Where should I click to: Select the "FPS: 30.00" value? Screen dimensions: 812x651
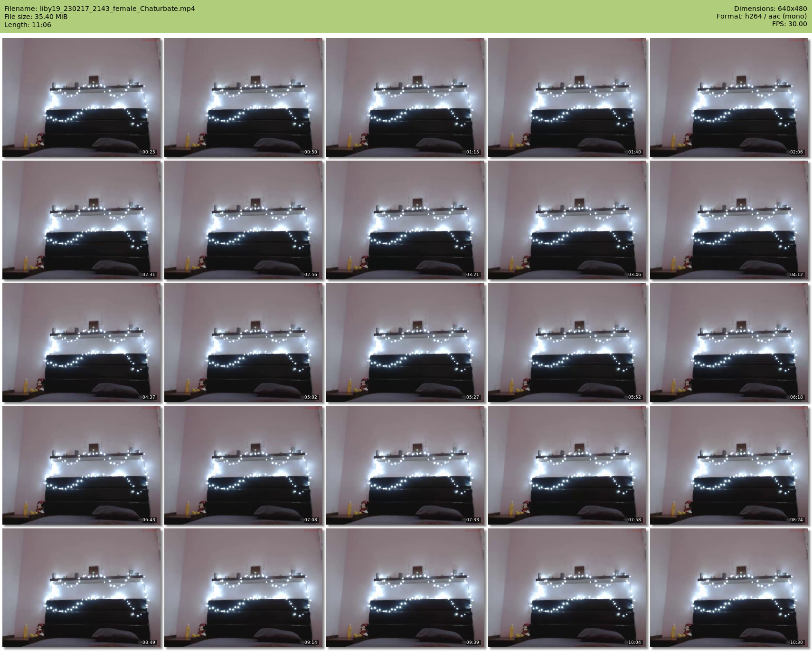point(789,24)
